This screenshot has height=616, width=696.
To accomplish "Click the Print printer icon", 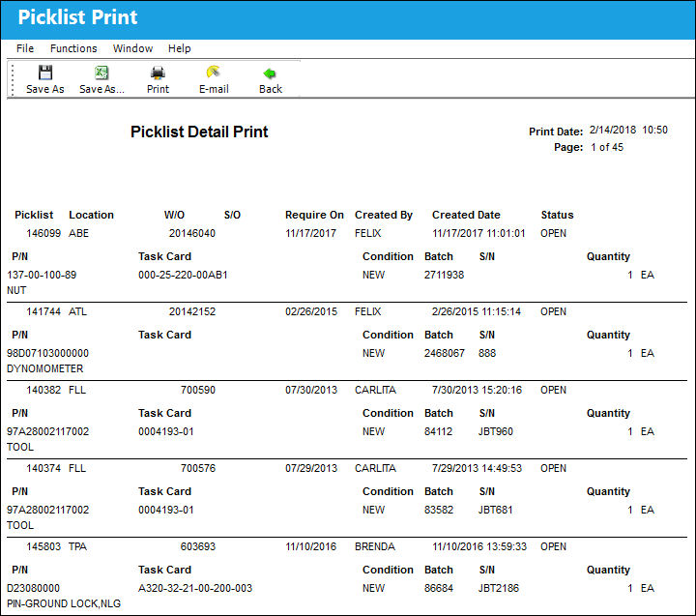I will coord(158,73).
